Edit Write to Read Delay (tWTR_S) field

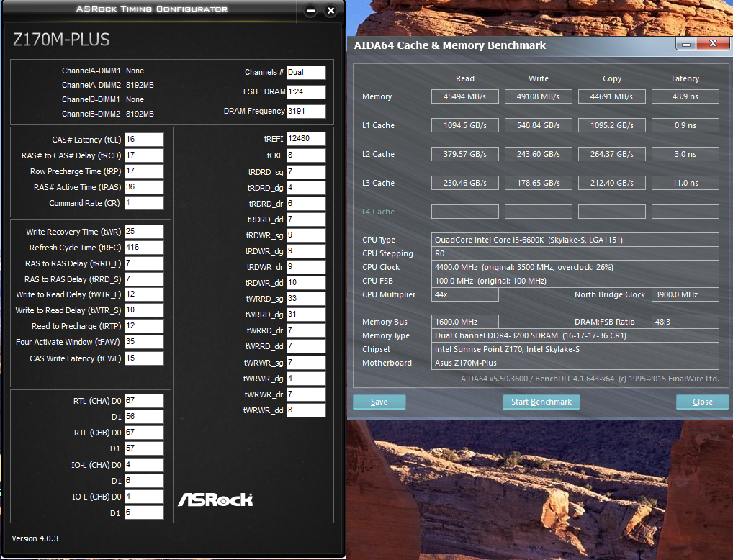pyautogui.click(x=144, y=310)
